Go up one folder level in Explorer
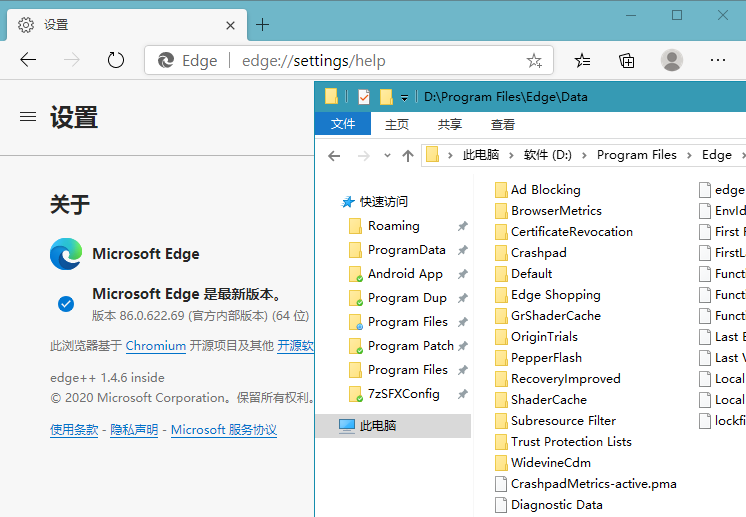Image resolution: width=746 pixels, height=517 pixels. click(x=408, y=156)
